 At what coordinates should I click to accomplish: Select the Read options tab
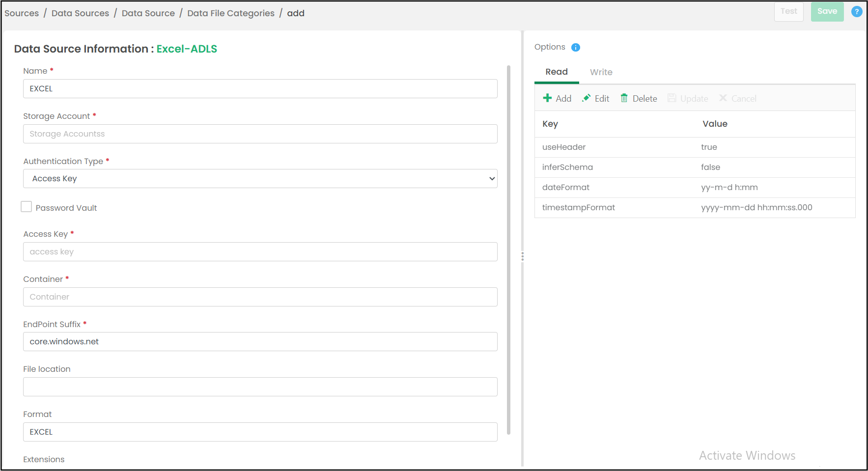tap(556, 72)
